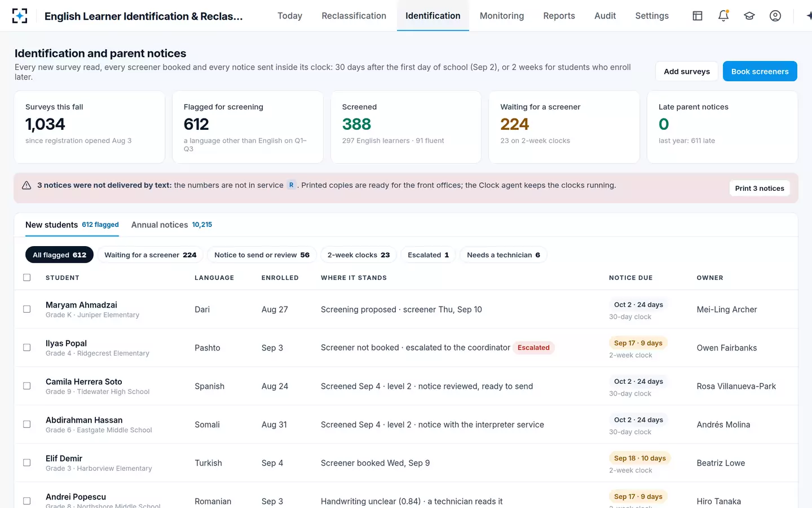The image size is (812, 508).
Task: Open the user account icon
Action: [775, 16]
